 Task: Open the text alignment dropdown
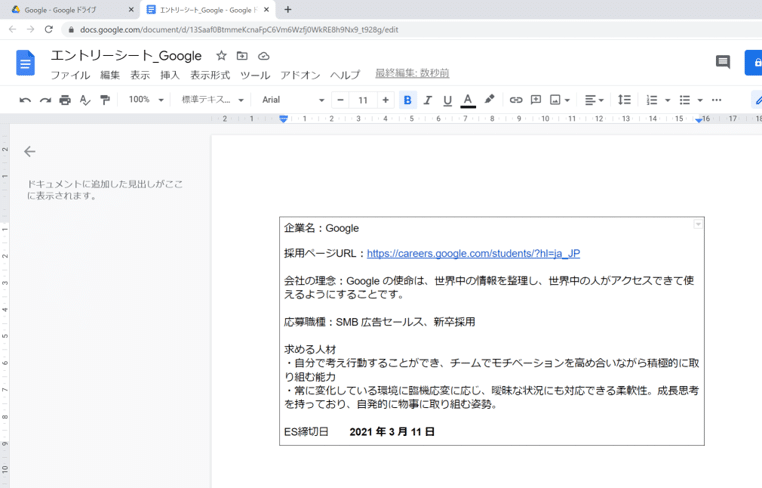[x=594, y=100]
